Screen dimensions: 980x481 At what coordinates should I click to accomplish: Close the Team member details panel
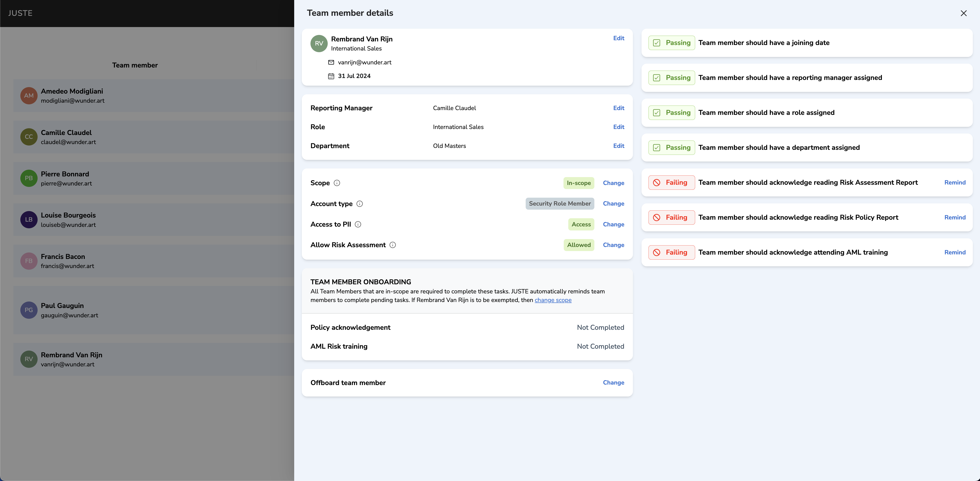tap(963, 13)
